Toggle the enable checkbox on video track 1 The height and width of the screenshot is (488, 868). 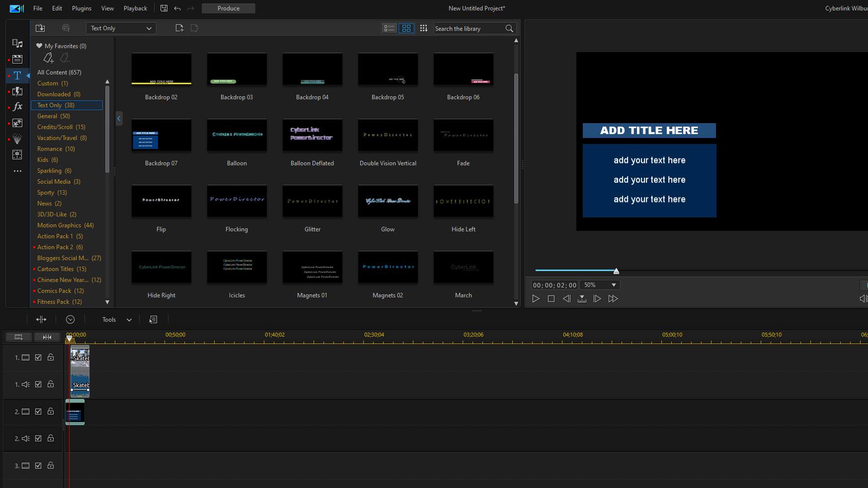tap(38, 357)
